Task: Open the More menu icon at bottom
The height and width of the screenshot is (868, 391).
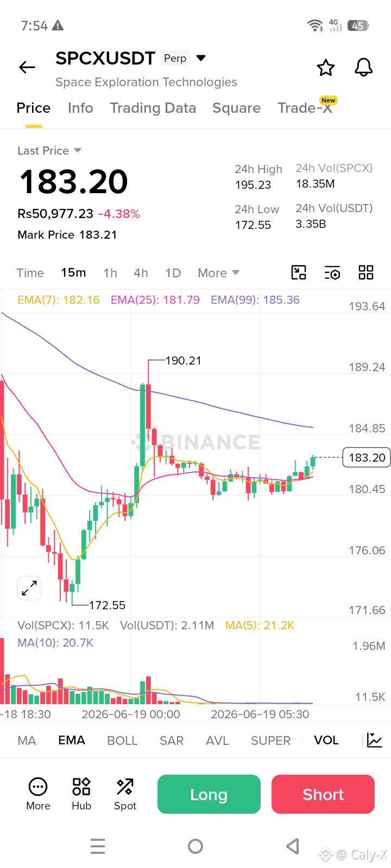Action: coord(38,794)
